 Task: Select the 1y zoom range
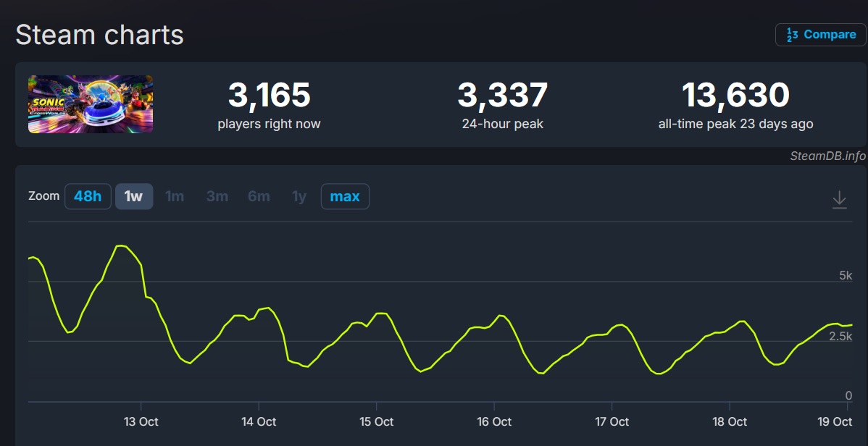click(299, 196)
